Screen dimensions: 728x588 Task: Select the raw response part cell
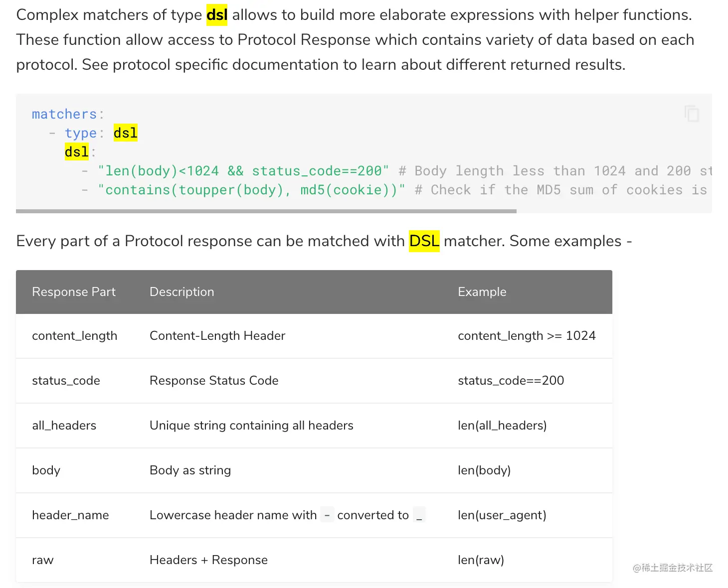tap(43, 560)
